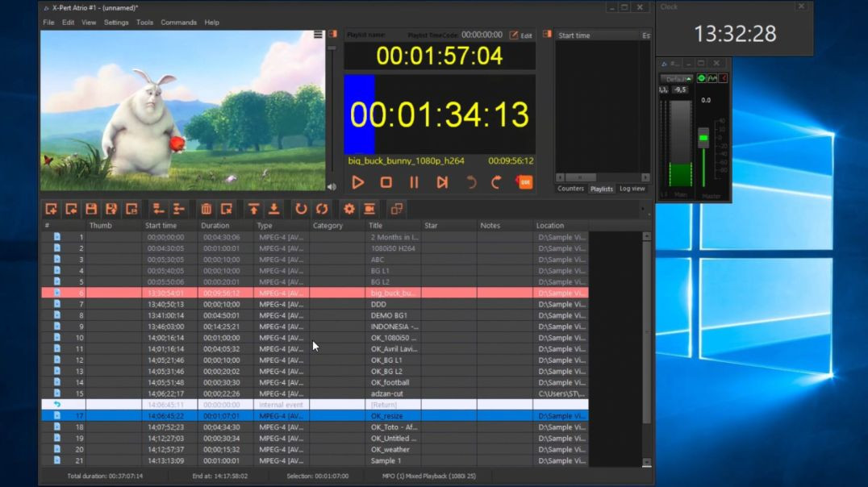Click the double-arrow refresh loop icon
The height and width of the screenshot is (487, 868).
(322, 209)
